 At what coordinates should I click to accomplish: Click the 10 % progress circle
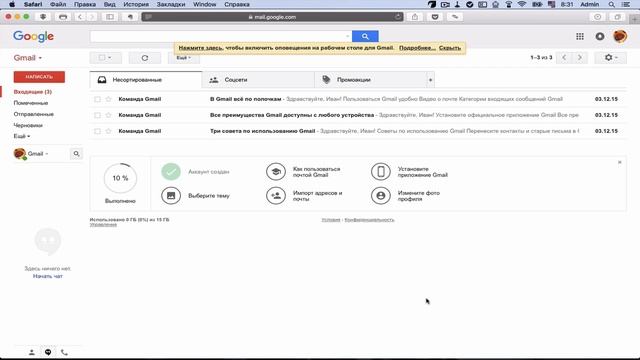[120, 178]
